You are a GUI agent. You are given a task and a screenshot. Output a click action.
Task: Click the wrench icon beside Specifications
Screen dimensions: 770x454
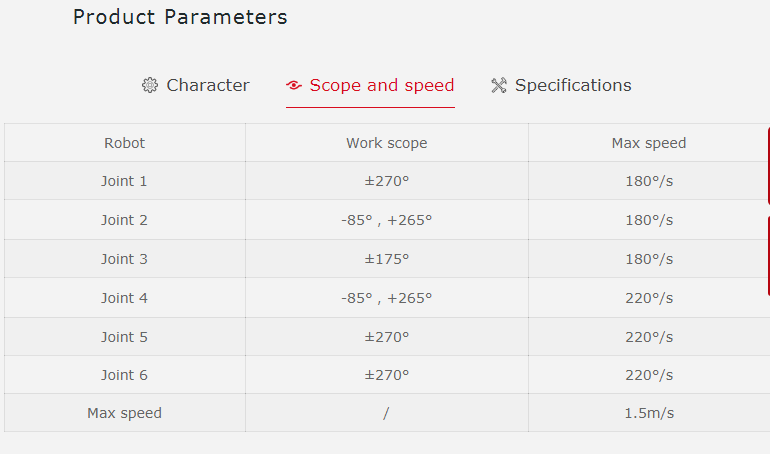(x=499, y=86)
